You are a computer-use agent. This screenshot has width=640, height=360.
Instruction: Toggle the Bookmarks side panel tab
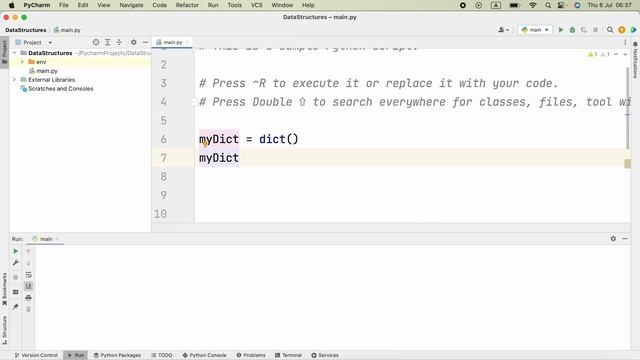[4, 289]
